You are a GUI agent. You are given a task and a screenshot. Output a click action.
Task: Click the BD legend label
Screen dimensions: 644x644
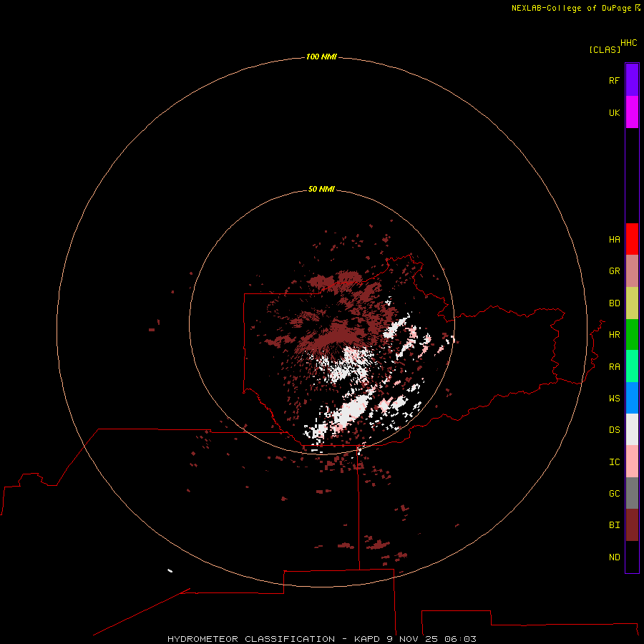tap(614, 303)
